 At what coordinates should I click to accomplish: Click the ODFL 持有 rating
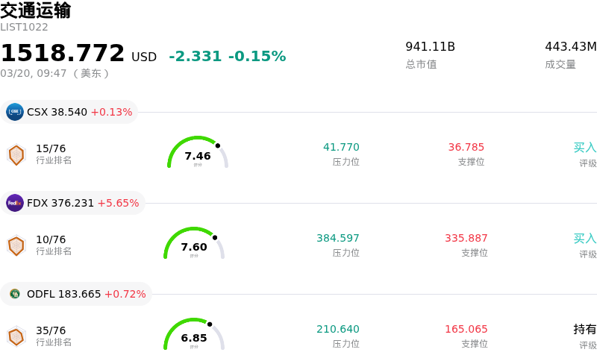coord(584,330)
